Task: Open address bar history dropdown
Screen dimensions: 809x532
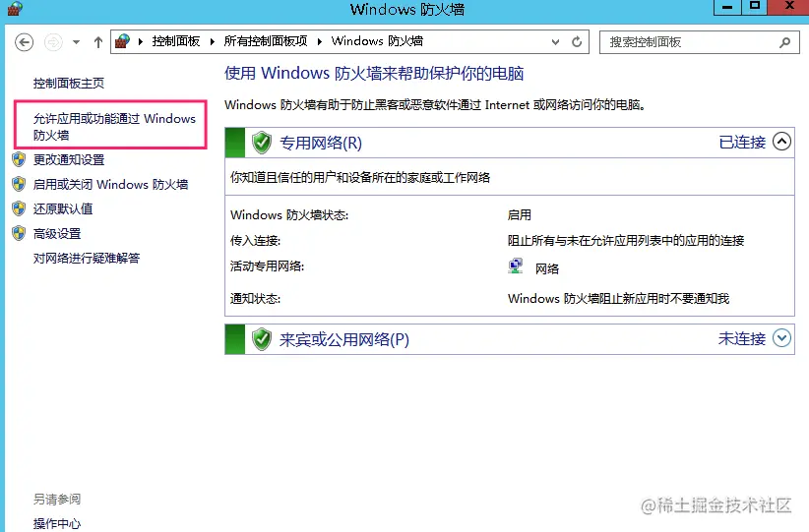Action: click(x=555, y=42)
